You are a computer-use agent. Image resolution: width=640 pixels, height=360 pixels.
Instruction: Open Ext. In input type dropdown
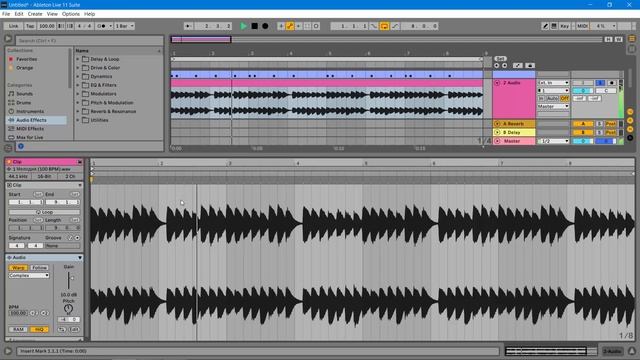tap(553, 83)
